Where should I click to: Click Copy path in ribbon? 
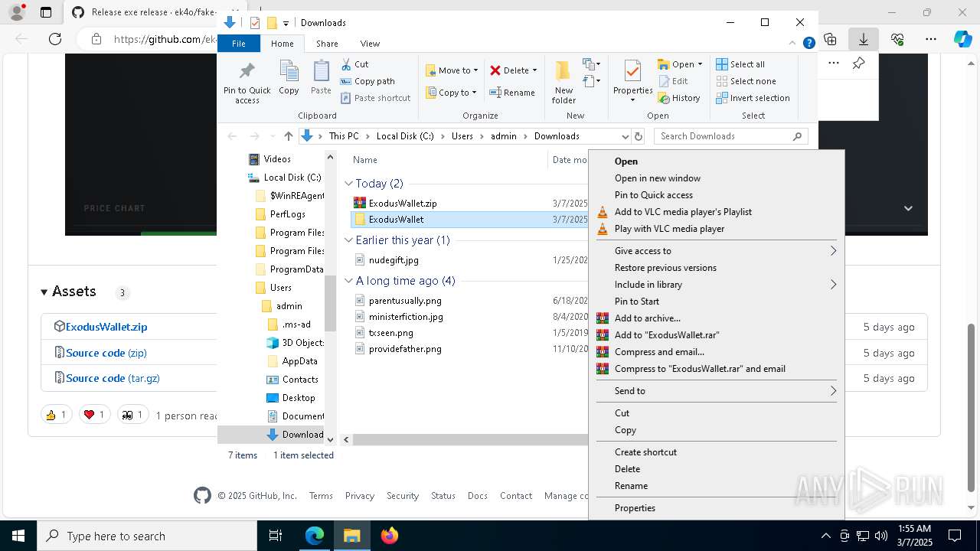pos(367,81)
